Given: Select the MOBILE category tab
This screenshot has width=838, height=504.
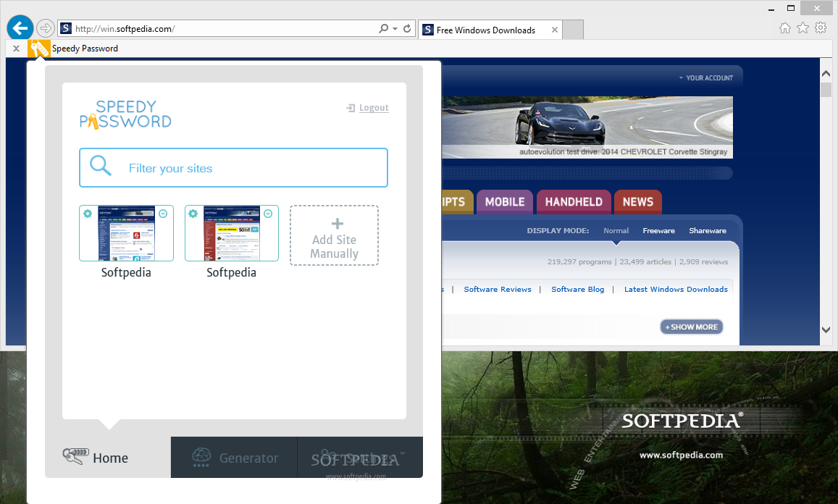Looking at the screenshot, I should (505, 202).
